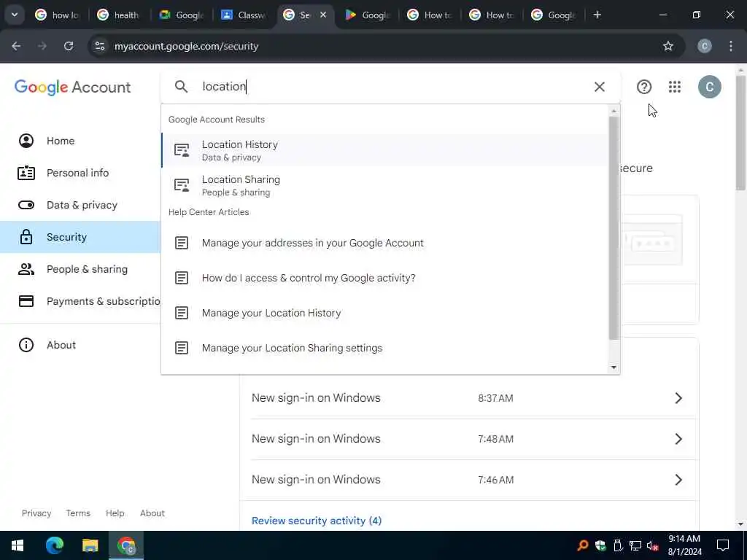Click the About info icon
The width and height of the screenshot is (747, 560).
(x=26, y=345)
